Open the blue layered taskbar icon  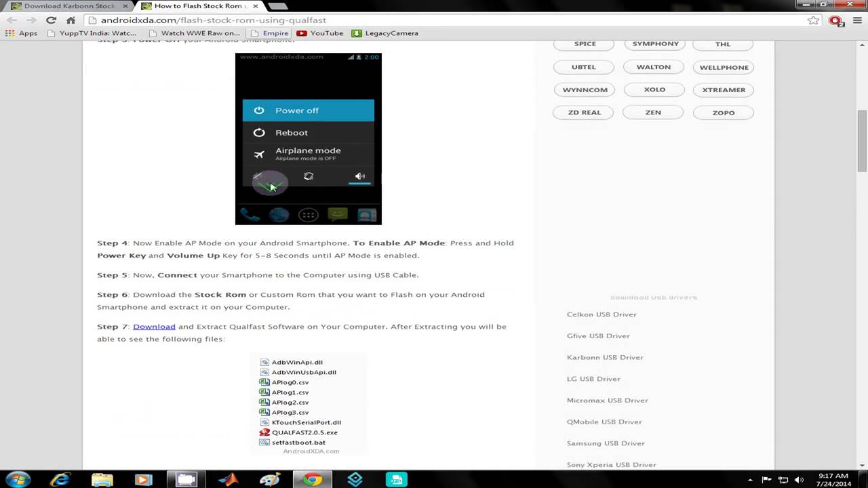(x=355, y=479)
